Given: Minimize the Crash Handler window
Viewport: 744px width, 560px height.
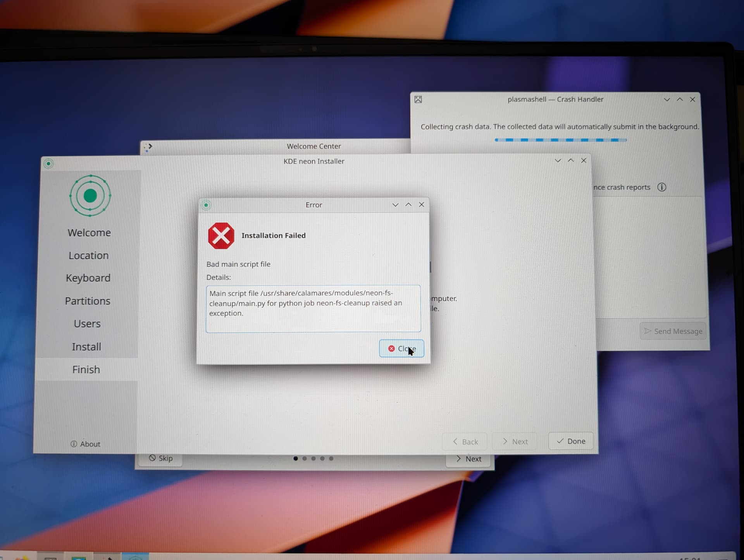Looking at the screenshot, I should (x=667, y=100).
